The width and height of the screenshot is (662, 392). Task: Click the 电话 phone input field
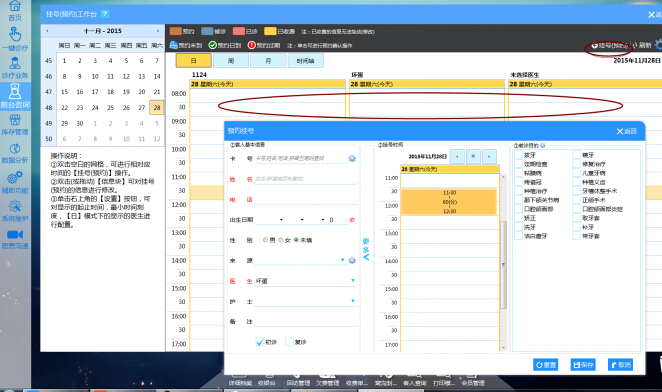[306, 199]
